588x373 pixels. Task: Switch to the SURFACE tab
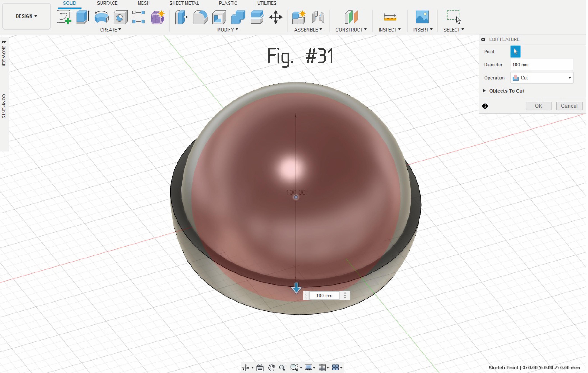tap(107, 3)
